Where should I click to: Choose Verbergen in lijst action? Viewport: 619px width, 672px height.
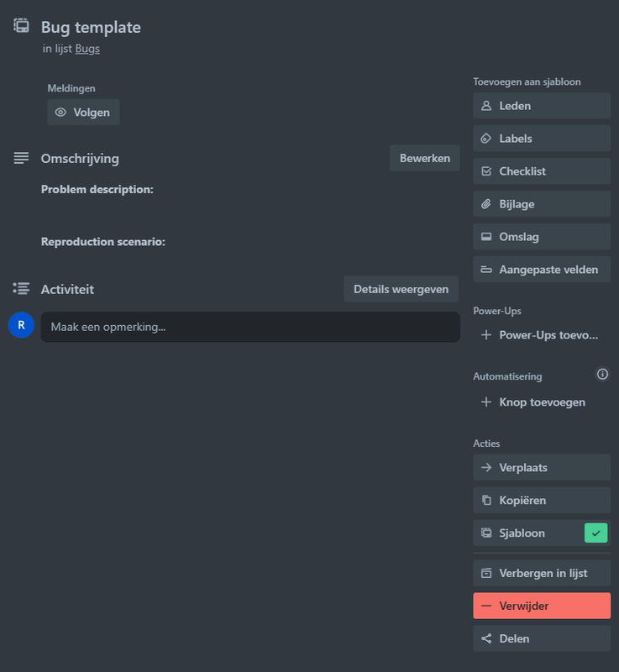tap(542, 573)
